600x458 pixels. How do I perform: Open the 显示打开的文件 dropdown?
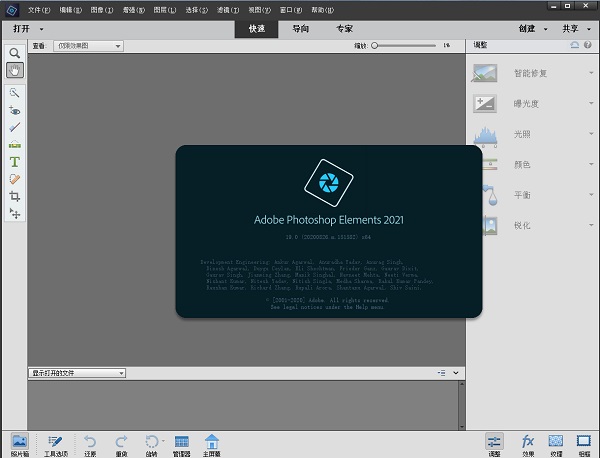(x=77, y=373)
